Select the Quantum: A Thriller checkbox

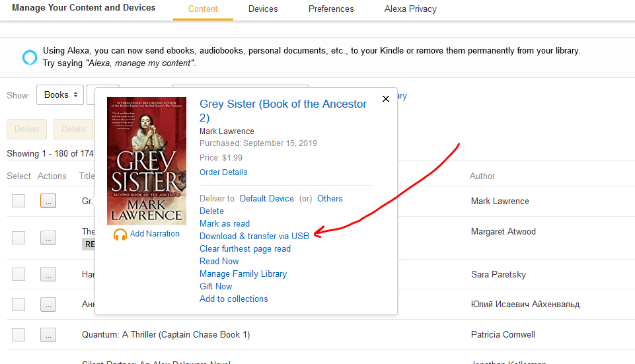19,335
